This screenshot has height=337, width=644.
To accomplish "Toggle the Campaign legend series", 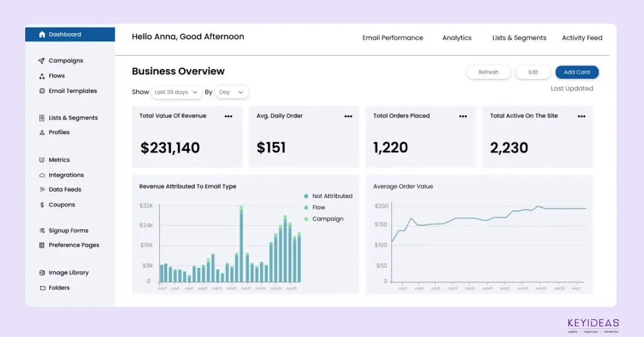I will 323,219.
